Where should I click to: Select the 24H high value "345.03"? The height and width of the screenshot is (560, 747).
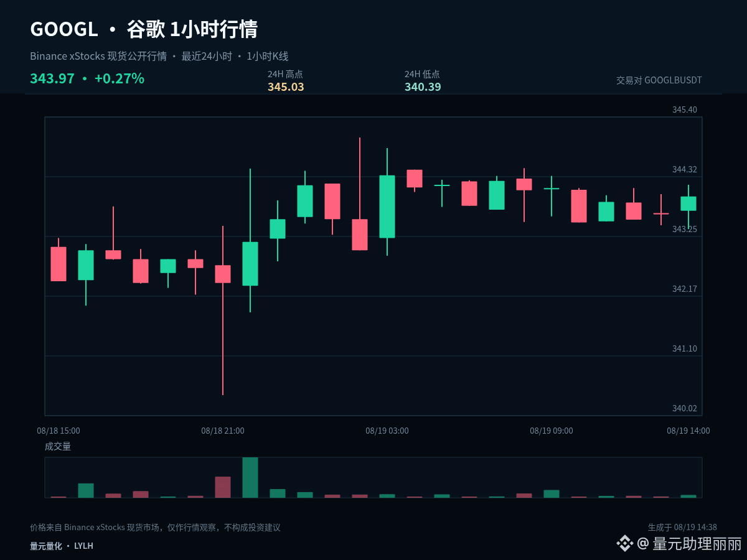pyautogui.click(x=286, y=87)
